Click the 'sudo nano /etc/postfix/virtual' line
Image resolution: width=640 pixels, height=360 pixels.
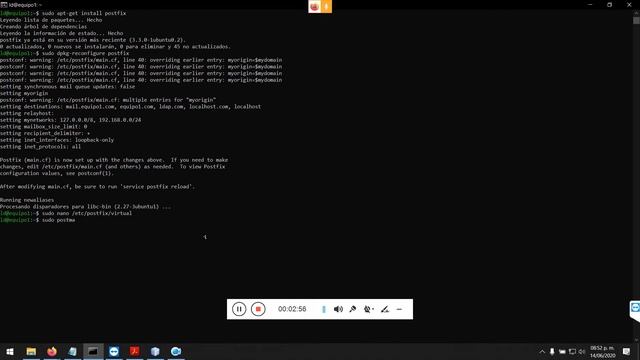[x=66, y=213]
